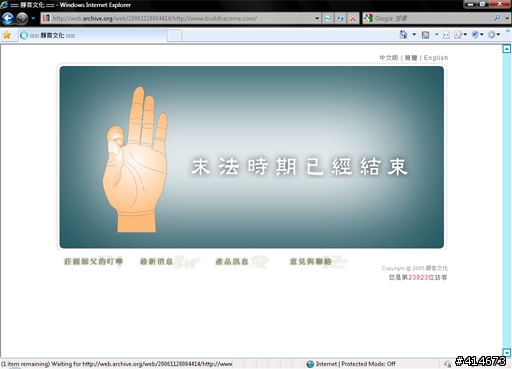The width and height of the screenshot is (512, 369).
Task: Click the magnifying glass search icon
Action: (497, 18)
